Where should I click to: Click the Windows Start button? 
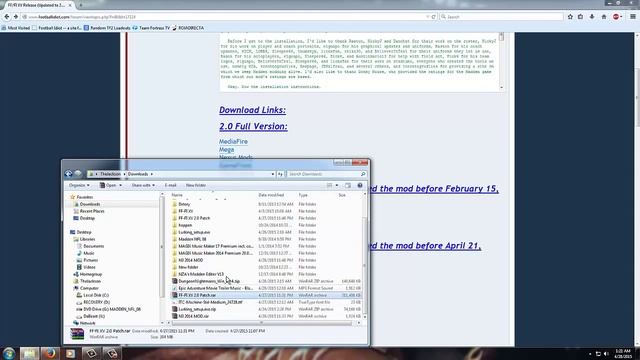(x=9, y=353)
